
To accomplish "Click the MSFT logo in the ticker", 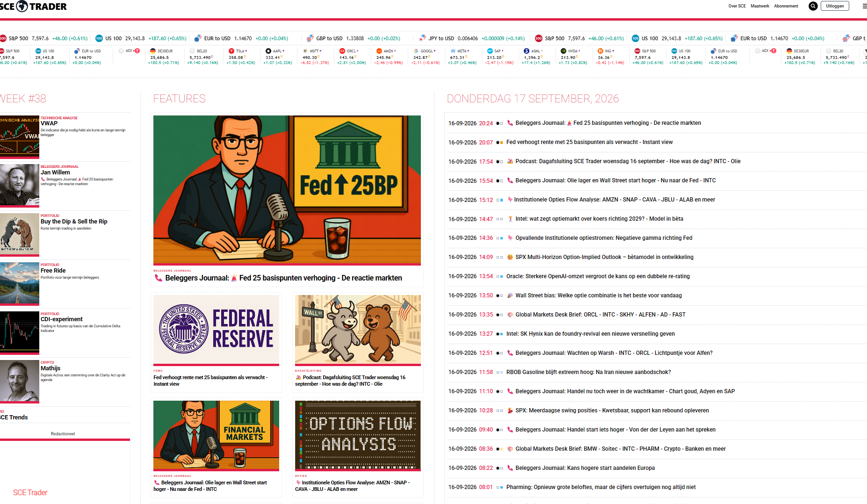I will click(x=305, y=51).
